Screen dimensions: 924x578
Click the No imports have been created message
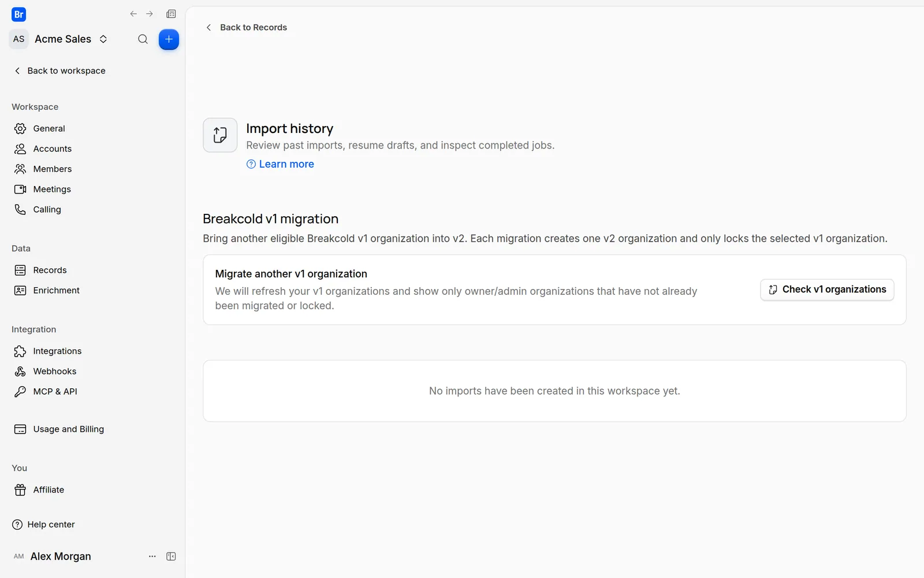pyautogui.click(x=554, y=391)
